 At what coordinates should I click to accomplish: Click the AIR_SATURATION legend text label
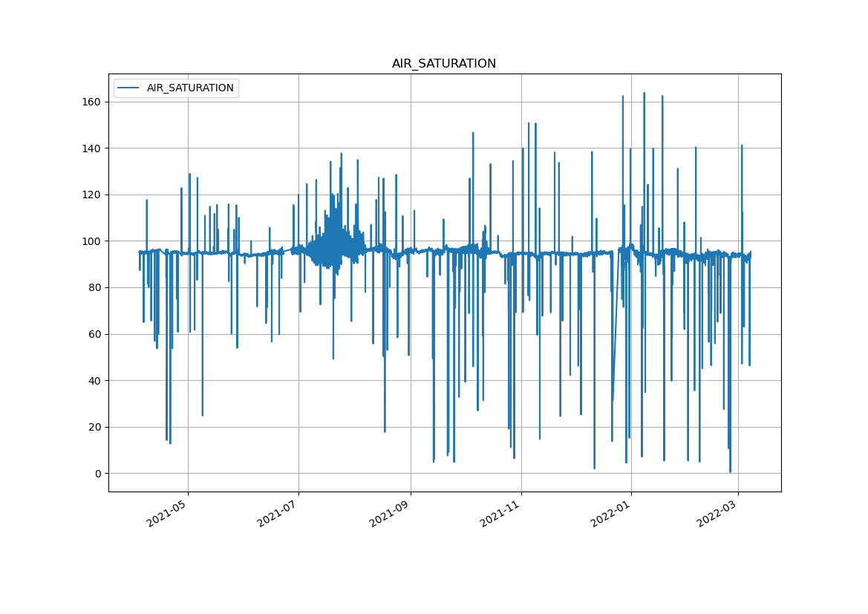[190, 88]
